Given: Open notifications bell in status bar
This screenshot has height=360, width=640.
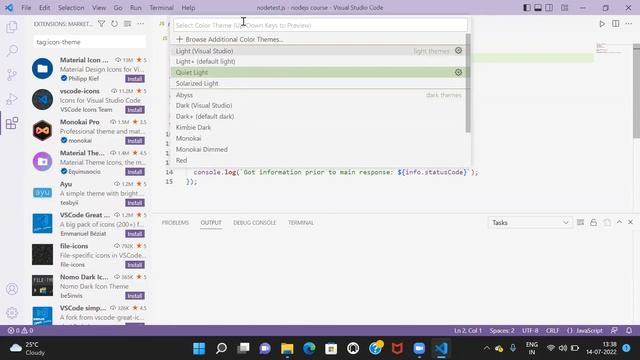Looking at the screenshot, I should [x=629, y=331].
